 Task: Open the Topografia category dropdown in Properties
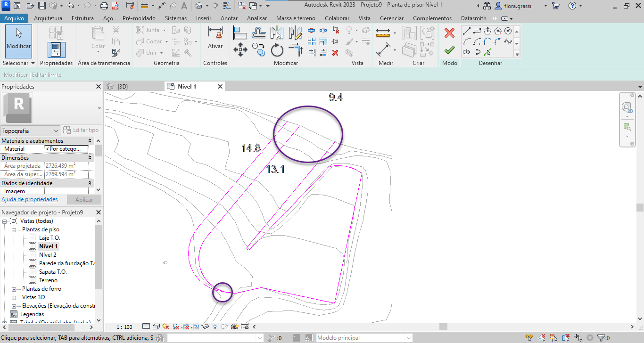(x=55, y=131)
